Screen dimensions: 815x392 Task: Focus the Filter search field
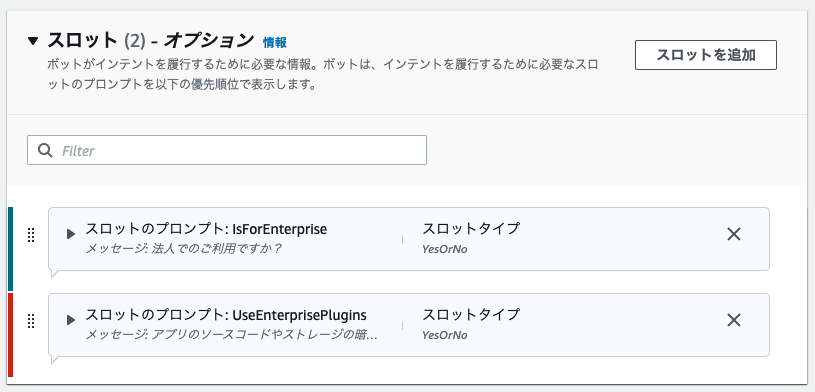(x=227, y=150)
